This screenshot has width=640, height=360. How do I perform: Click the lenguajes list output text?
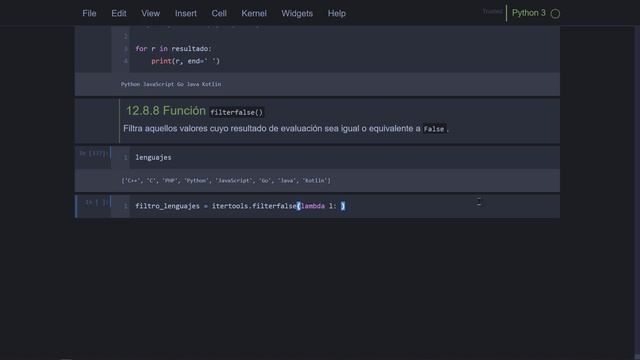(x=226, y=180)
